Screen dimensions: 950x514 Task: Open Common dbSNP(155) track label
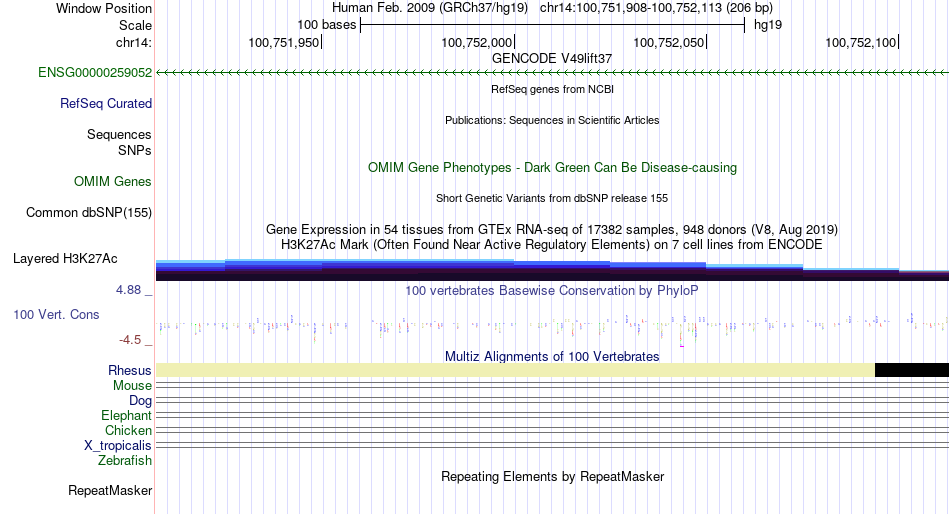click(x=89, y=213)
